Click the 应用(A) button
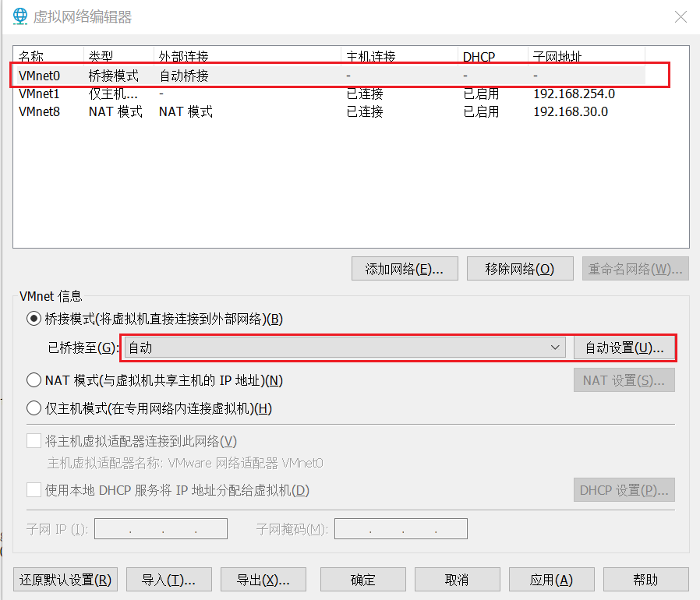Image resolution: width=700 pixels, height=600 pixels. [551, 580]
